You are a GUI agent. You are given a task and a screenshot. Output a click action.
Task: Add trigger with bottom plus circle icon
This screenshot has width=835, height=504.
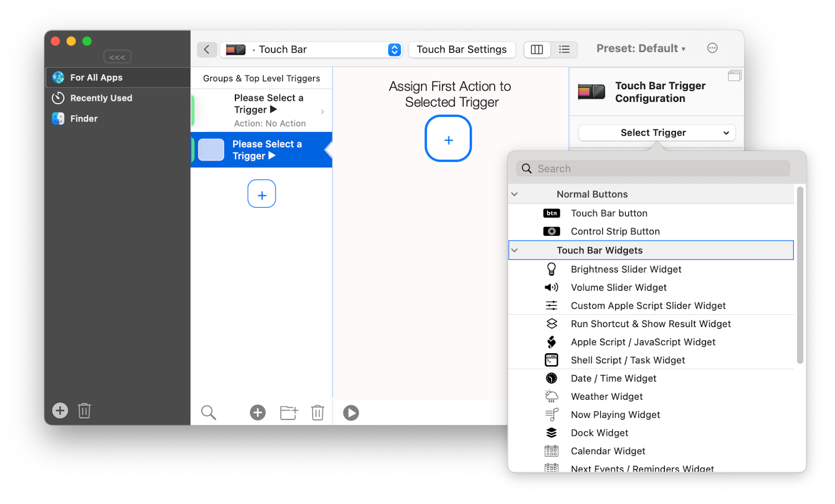pyautogui.click(x=258, y=413)
